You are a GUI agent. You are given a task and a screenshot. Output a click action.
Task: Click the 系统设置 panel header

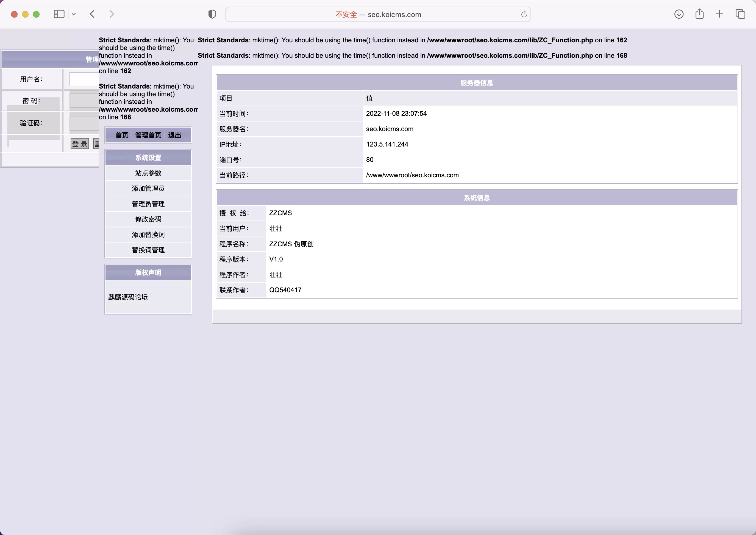click(148, 158)
